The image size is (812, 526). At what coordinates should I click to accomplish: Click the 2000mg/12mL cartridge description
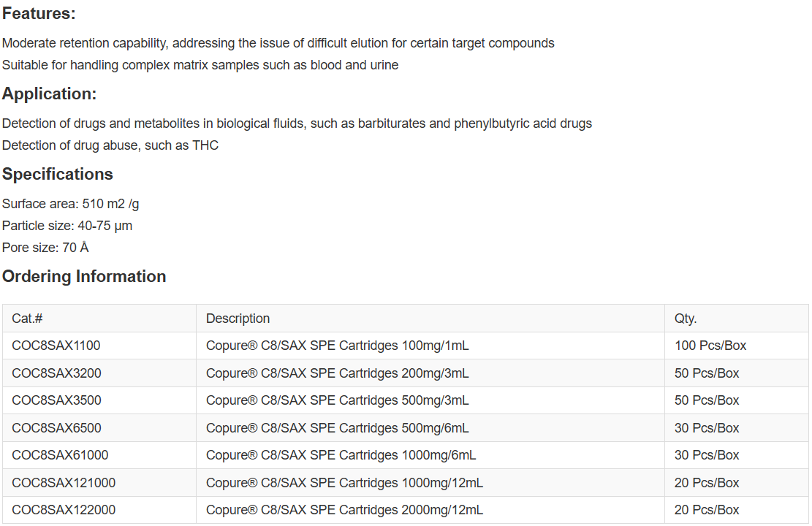(x=344, y=510)
